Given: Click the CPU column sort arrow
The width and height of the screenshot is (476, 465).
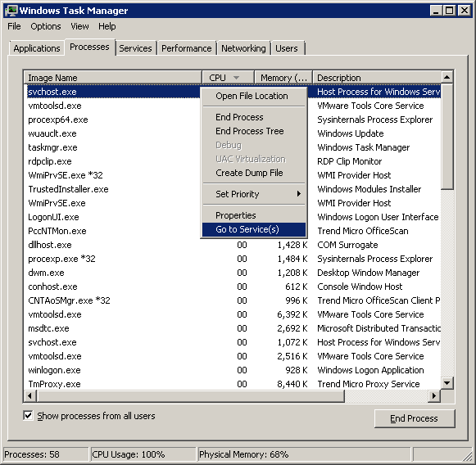Looking at the screenshot, I should coord(236,78).
